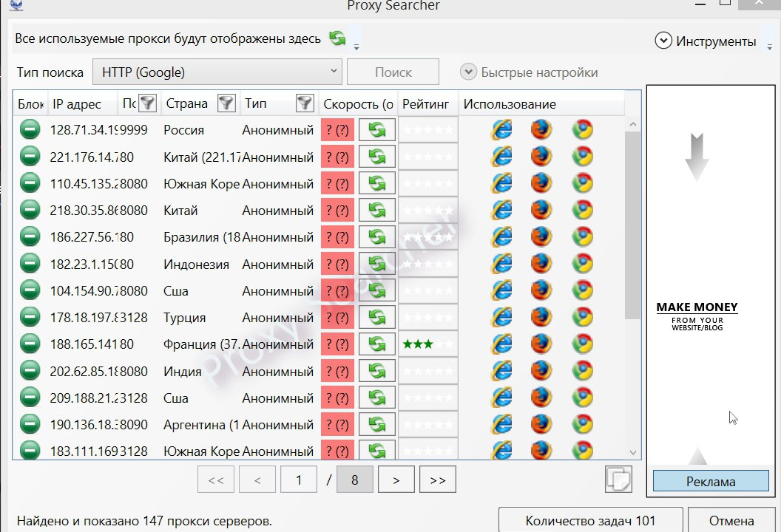Block the Китай proxy 221.176.14.x
Image resolution: width=781 pixels, height=532 pixels.
[30, 156]
